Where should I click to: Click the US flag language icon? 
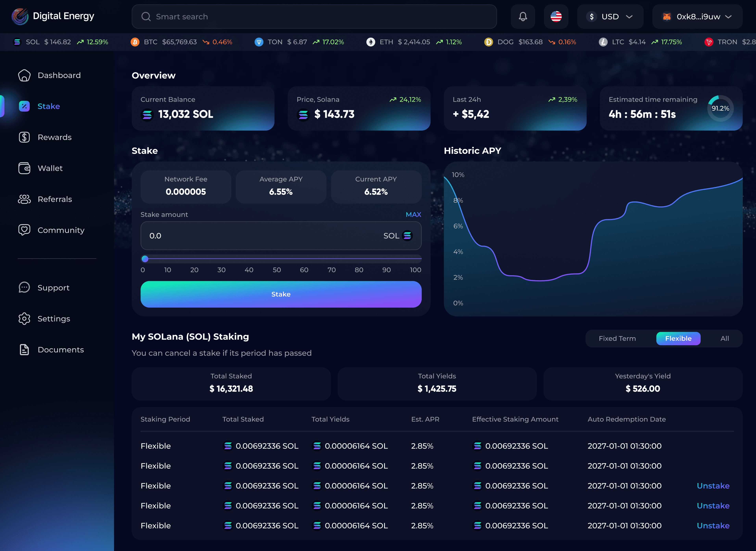pyautogui.click(x=556, y=17)
